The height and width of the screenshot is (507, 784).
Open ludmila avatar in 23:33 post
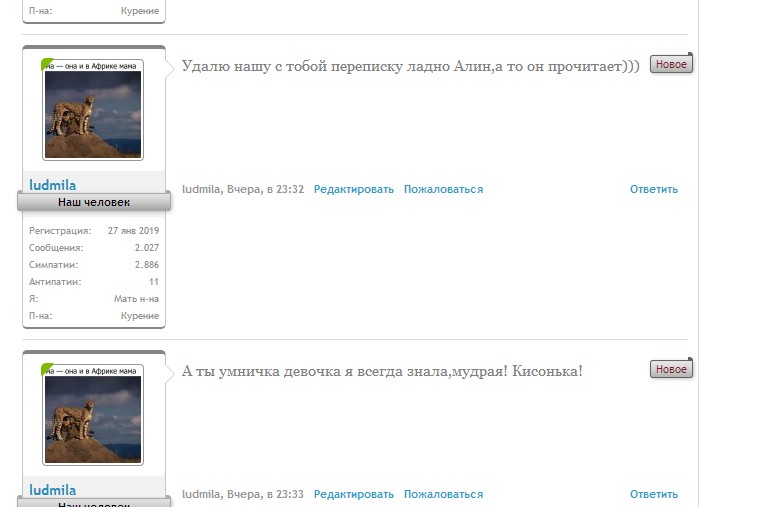pos(93,414)
